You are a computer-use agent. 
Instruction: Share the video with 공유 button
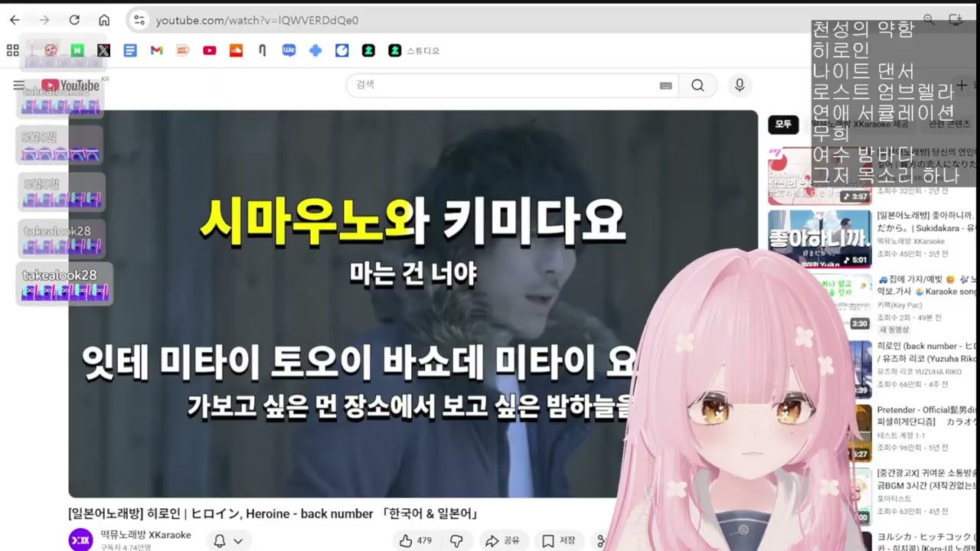tap(502, 541)
